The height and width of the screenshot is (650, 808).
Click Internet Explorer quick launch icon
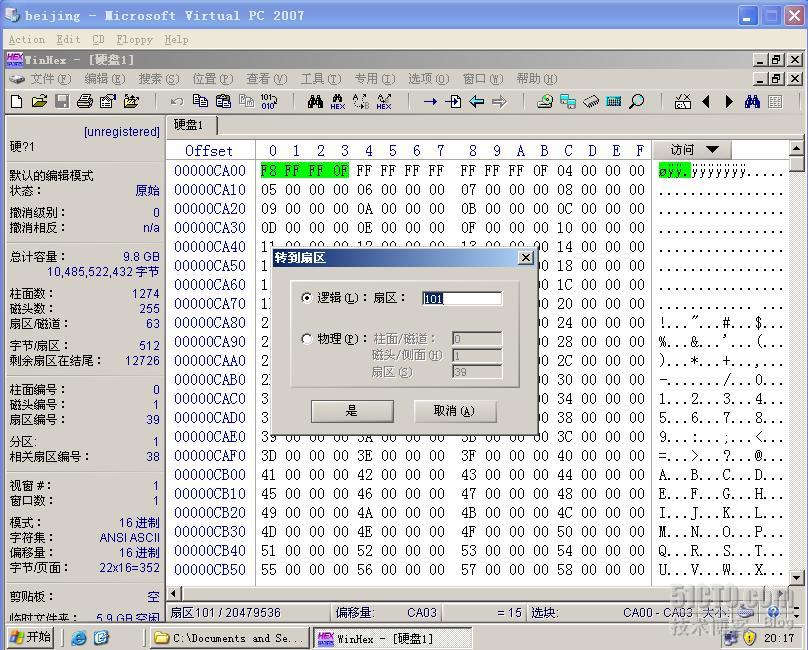click(x=79, y=638)
